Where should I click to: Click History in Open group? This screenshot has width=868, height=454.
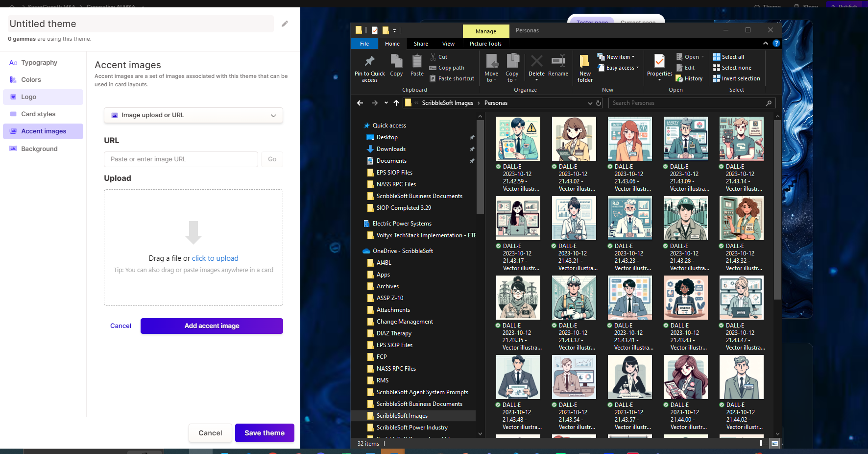[689, 78]
